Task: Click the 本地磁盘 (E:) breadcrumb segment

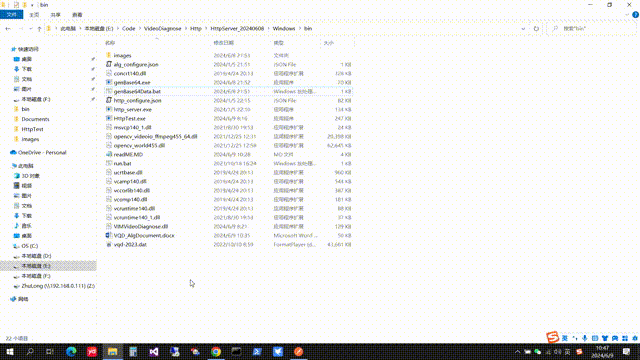Action: coord(99,29)
